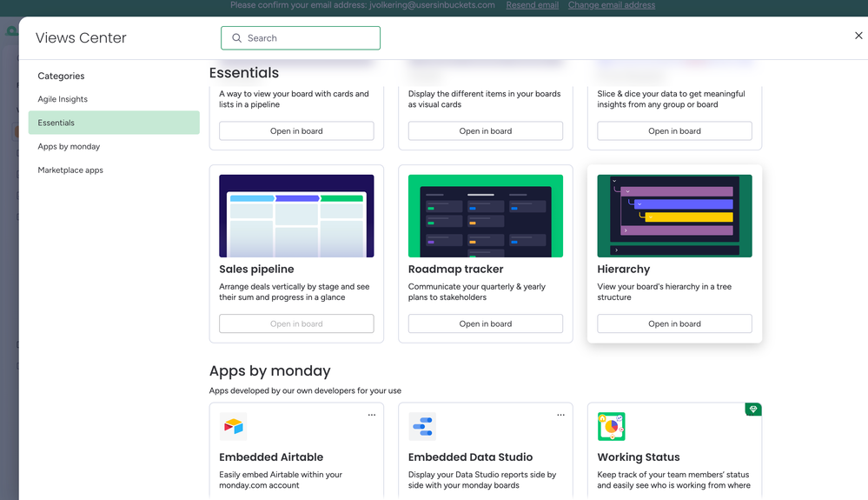Click the Roadmap tracker preview thumbnail
868x500 pixels.
[x=486, y=216]
